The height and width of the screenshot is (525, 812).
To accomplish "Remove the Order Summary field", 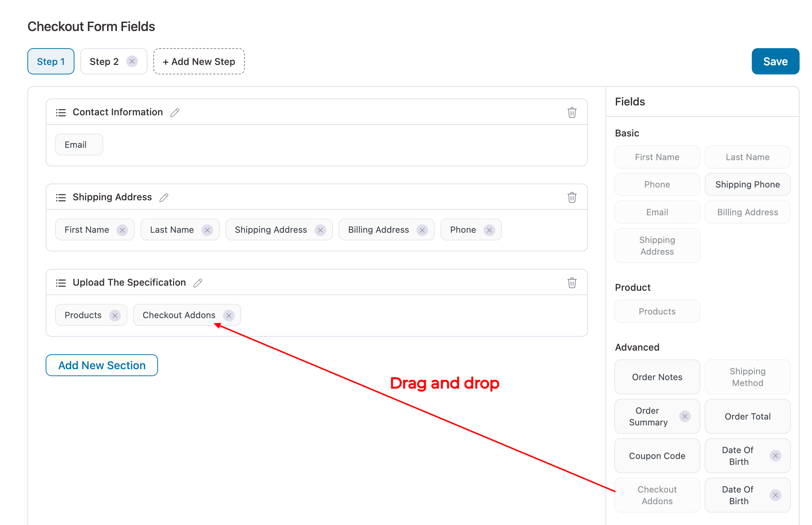I will pyautogui.click(x=685, y=416).
